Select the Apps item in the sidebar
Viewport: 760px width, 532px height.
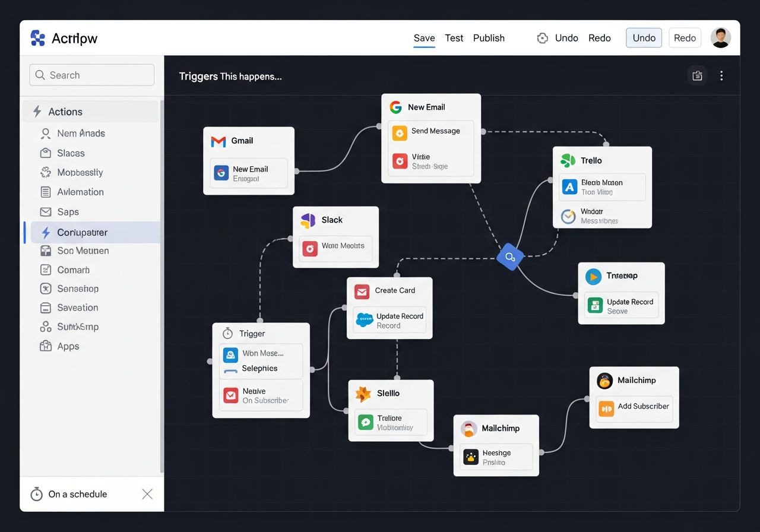tap(66, 346)
